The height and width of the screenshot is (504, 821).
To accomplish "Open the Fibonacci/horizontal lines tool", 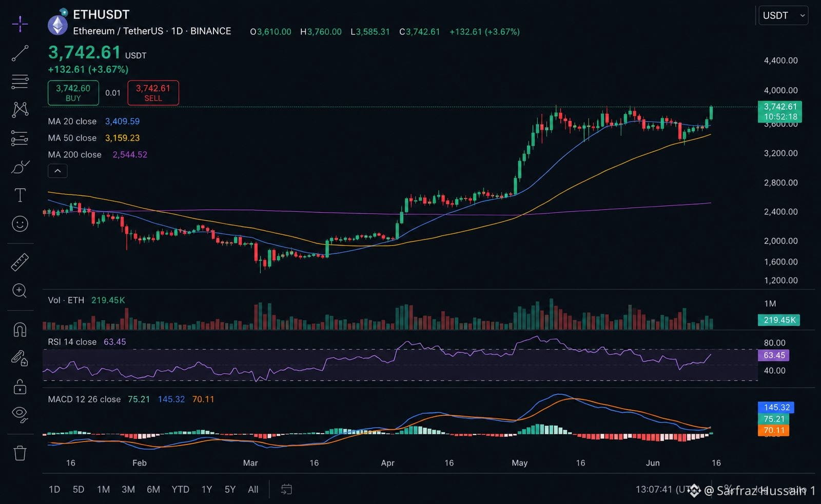I will [20, 82].
